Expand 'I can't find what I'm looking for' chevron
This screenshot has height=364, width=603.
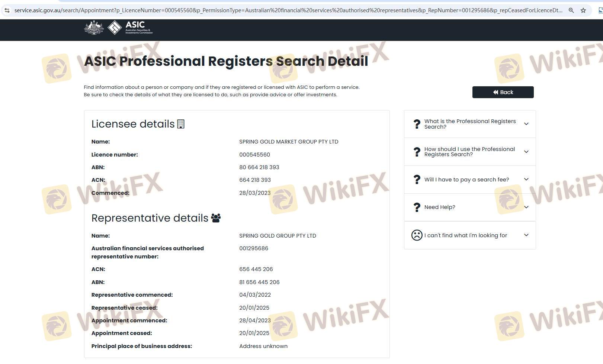[526, 235]
